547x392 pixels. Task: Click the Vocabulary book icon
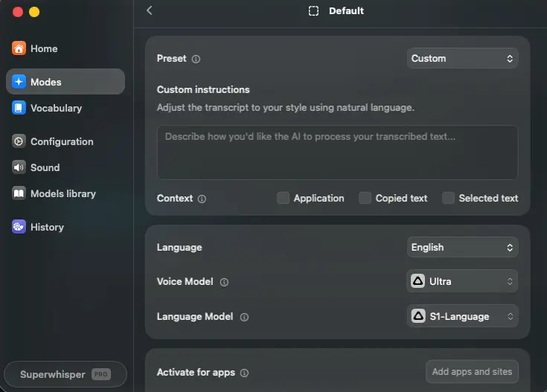[19, 108]
